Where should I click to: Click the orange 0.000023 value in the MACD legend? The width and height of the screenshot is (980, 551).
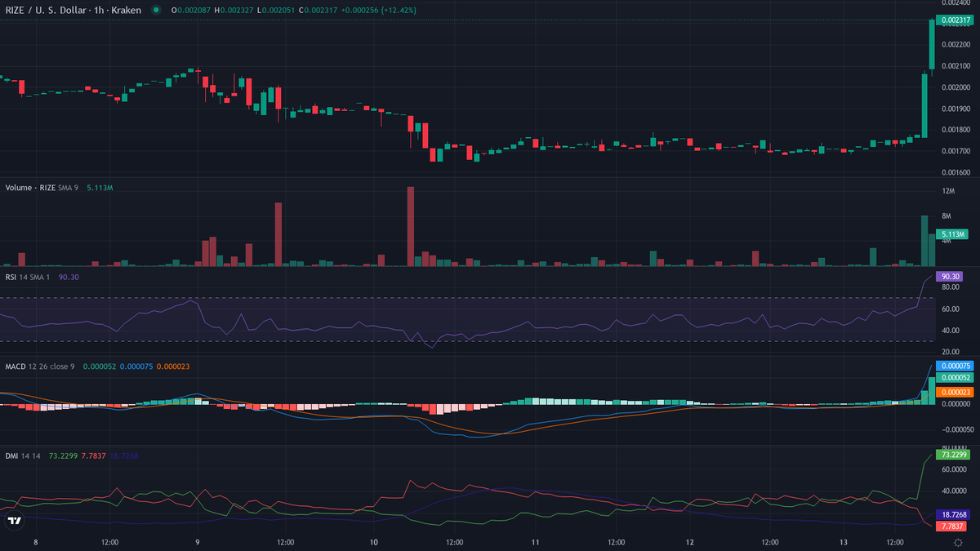click(x=172, y=367)
